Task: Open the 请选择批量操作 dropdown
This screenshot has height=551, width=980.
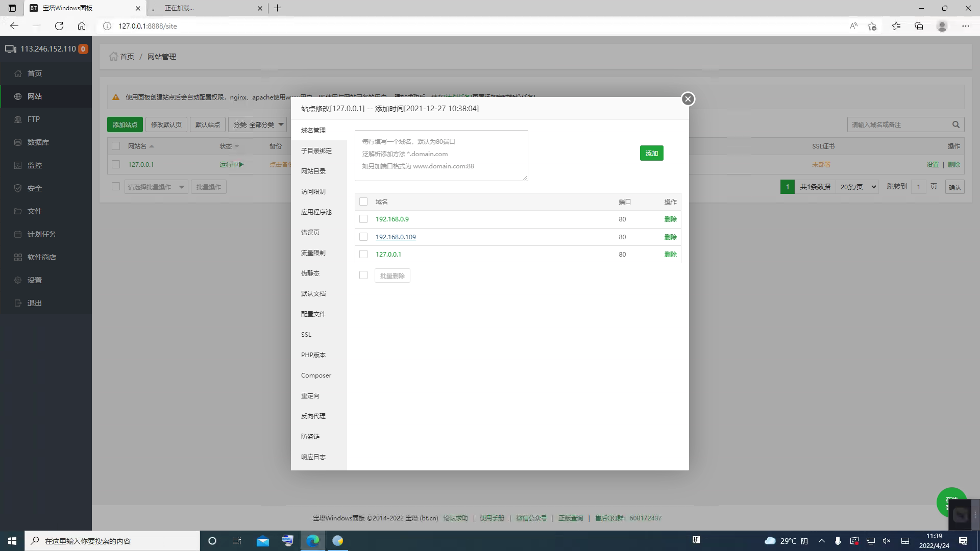Action: [156, 187]
